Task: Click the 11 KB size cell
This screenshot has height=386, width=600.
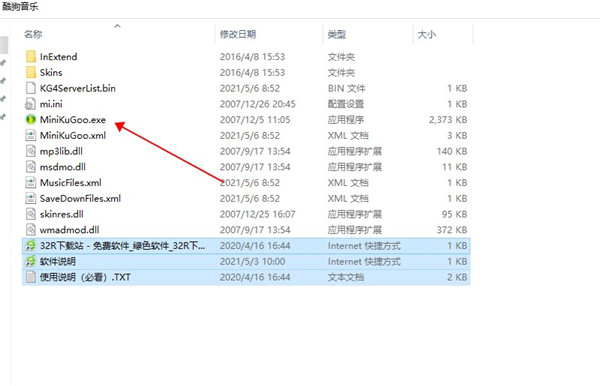Action: pyautogui.click(x=455, y=167)
